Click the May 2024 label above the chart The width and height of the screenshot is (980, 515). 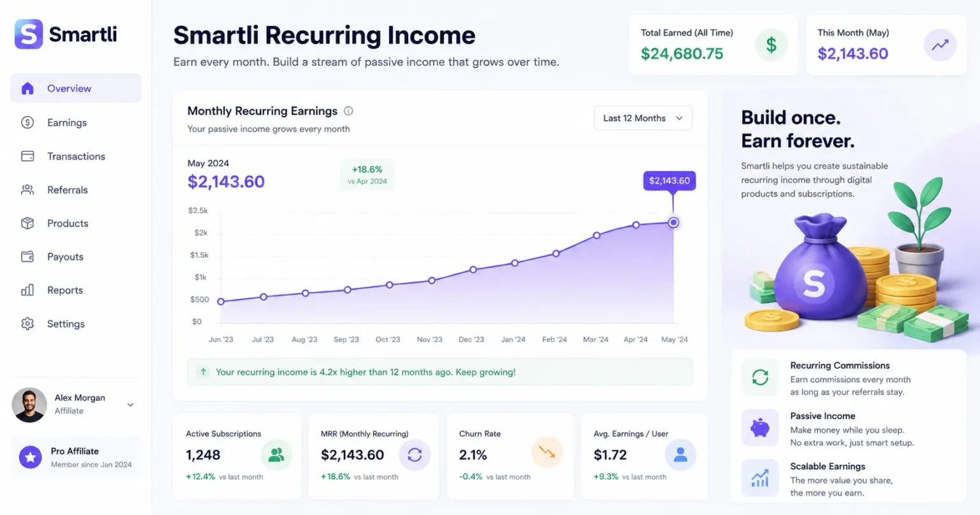(208, 163)
